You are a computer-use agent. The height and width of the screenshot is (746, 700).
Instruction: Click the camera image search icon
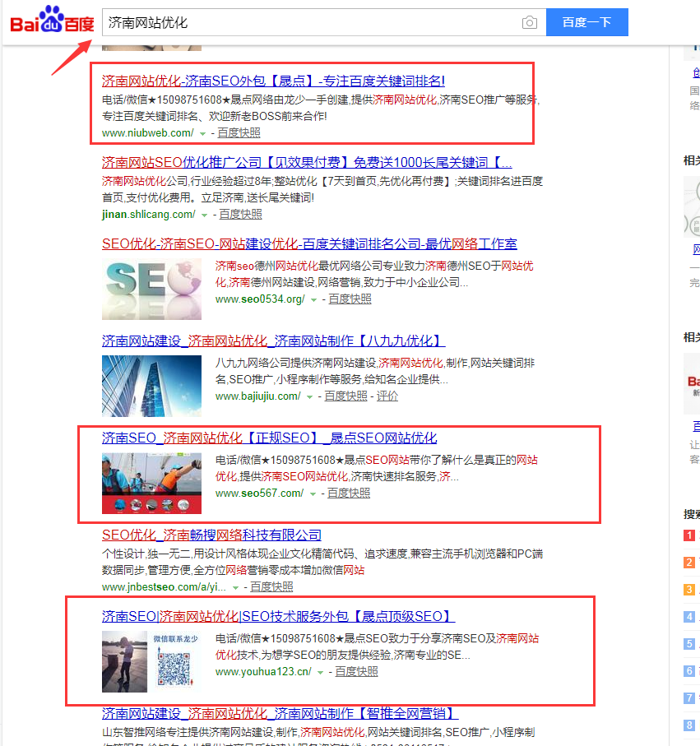(530, 22)
